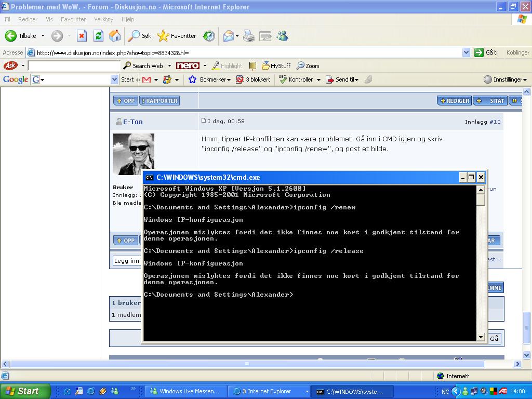532x399 pixels.
Task: Click the Print icon in the toolbar
Action: coord(249,36)
